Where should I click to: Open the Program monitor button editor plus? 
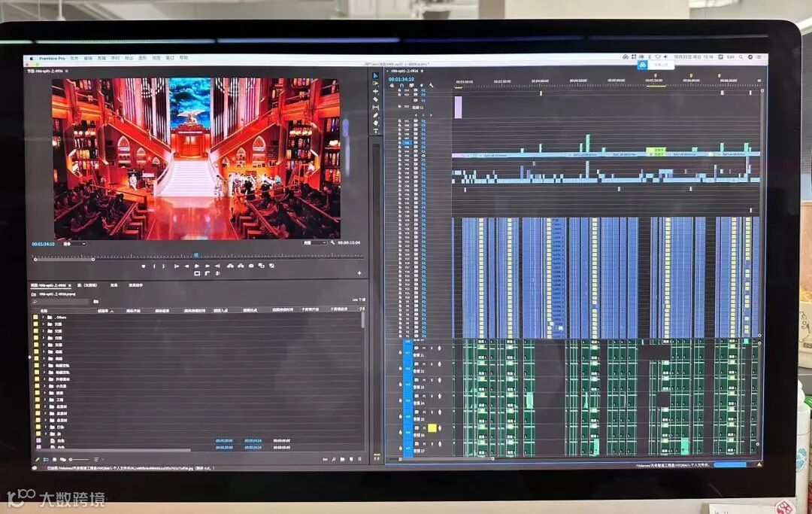(x=359, y=273)
